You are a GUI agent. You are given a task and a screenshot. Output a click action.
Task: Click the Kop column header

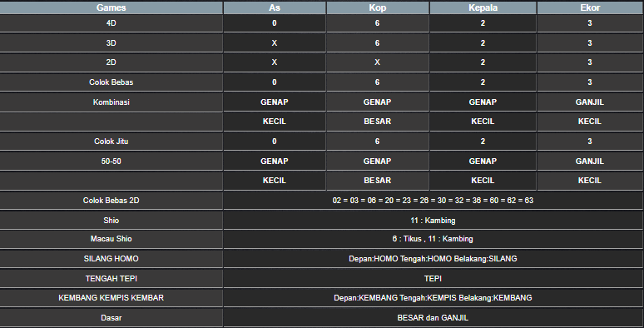[x=378, y=7]
